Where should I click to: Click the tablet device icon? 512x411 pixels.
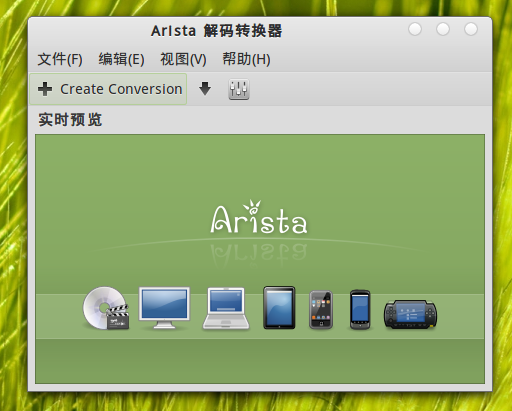(279, 308)
